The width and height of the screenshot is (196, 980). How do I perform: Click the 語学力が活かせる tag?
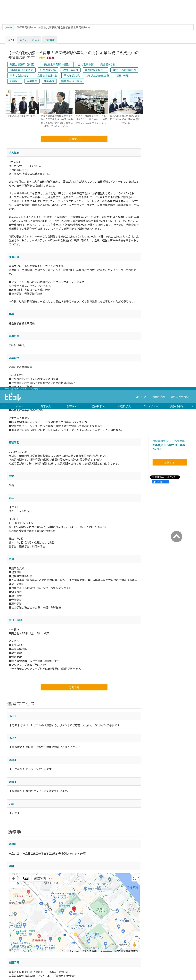click(72, 81)
